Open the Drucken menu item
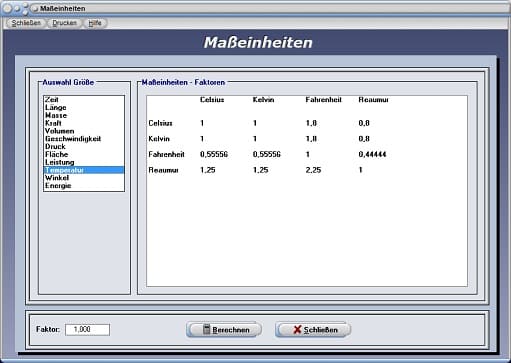This screenshot has width=511, height=363. click(x=65, y=23)
